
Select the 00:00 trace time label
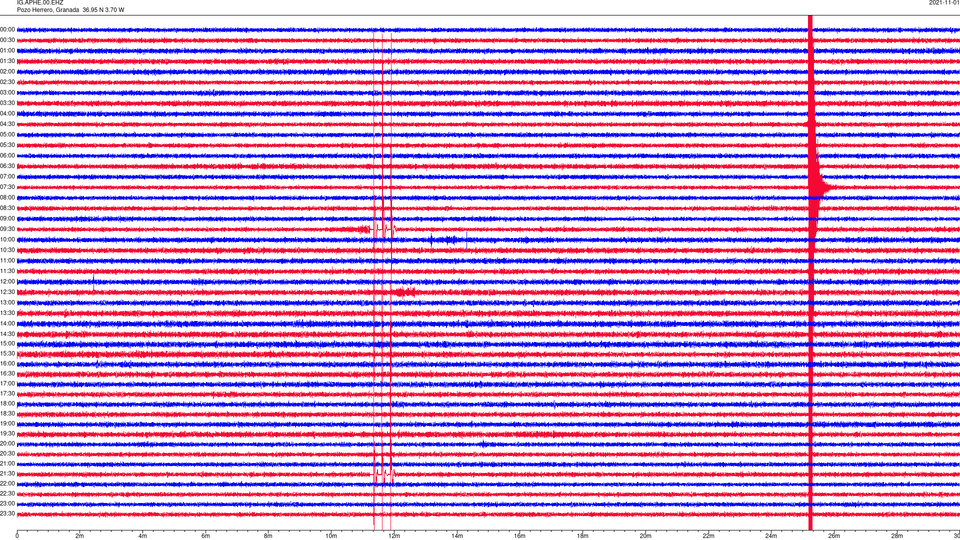click(x=8, y=29)
